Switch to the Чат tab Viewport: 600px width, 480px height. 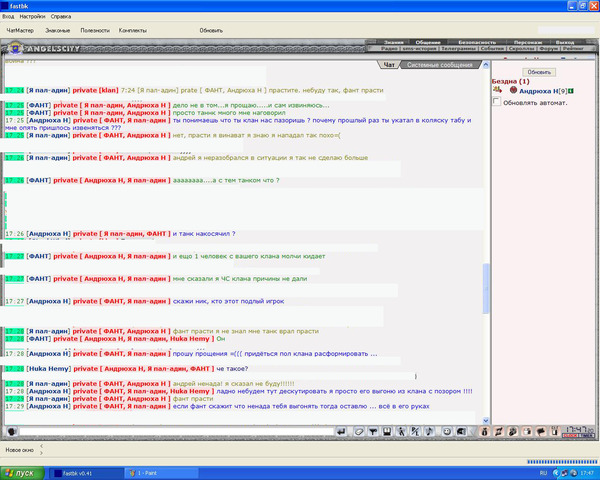pyautogui.click(x=389, y=65)
